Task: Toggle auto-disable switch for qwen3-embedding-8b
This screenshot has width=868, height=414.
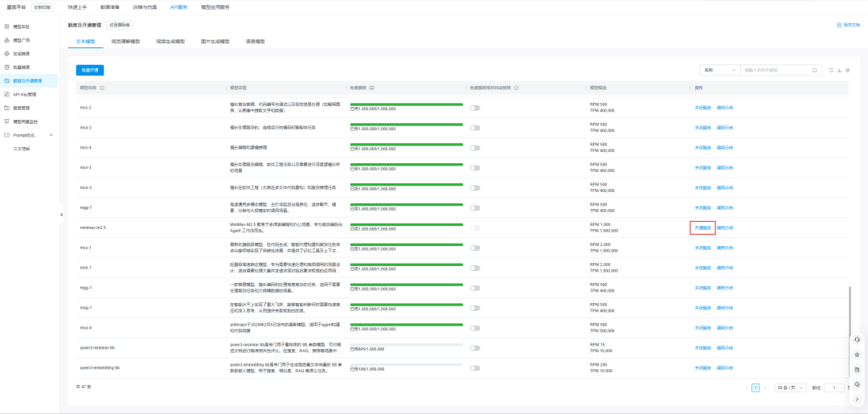Action: [x=475, y=368]
